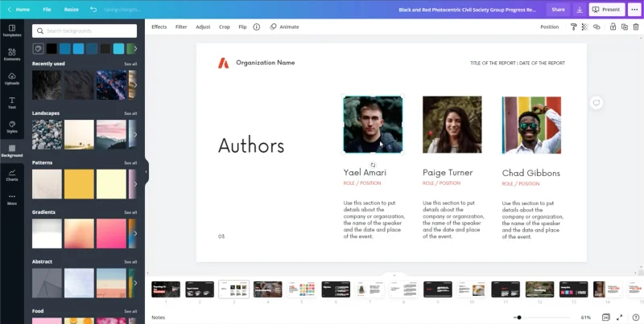Open the Position menu
The image size is (644, 324).
coord(550,27)
